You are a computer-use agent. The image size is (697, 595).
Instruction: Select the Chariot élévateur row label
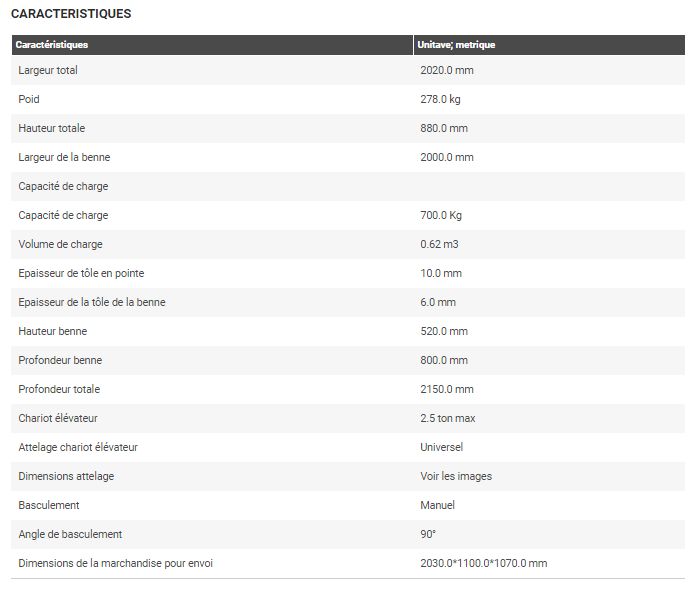pos(58,418)
